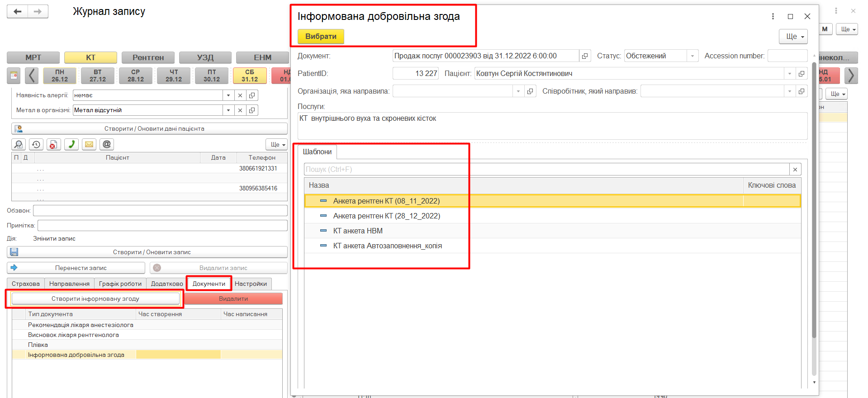868x398 pixels.
Task: Expand the Статус dropdown
Action: click(692, 56)
